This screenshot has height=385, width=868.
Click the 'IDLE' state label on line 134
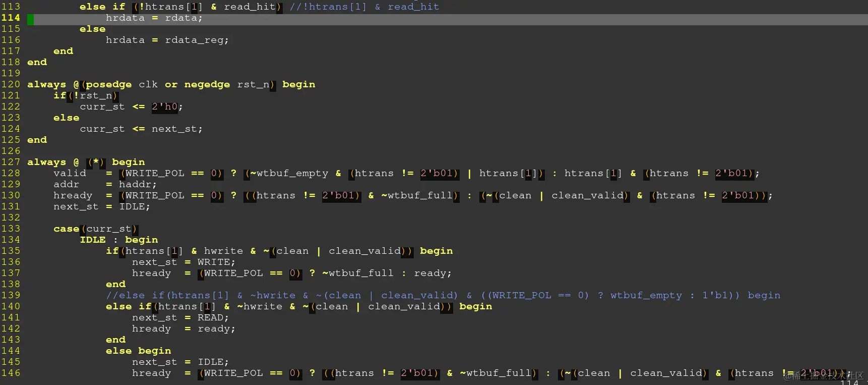click(x=93, y=240)
